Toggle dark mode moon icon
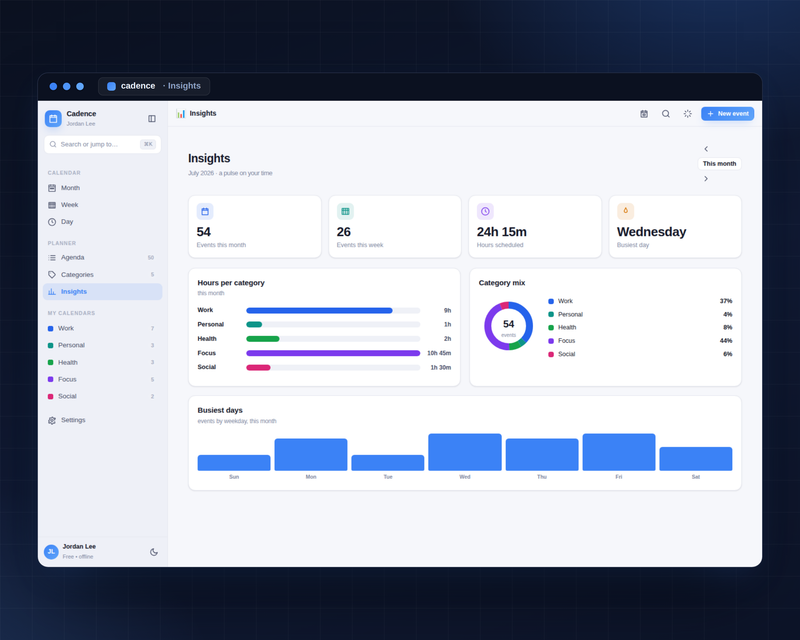 point(154,552)
